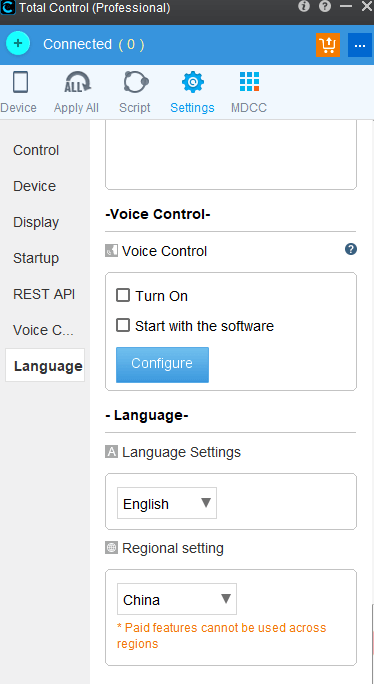Click the info icon in title bar
The width and height of the screenshot is (374, 684).
tap(304, 6)
